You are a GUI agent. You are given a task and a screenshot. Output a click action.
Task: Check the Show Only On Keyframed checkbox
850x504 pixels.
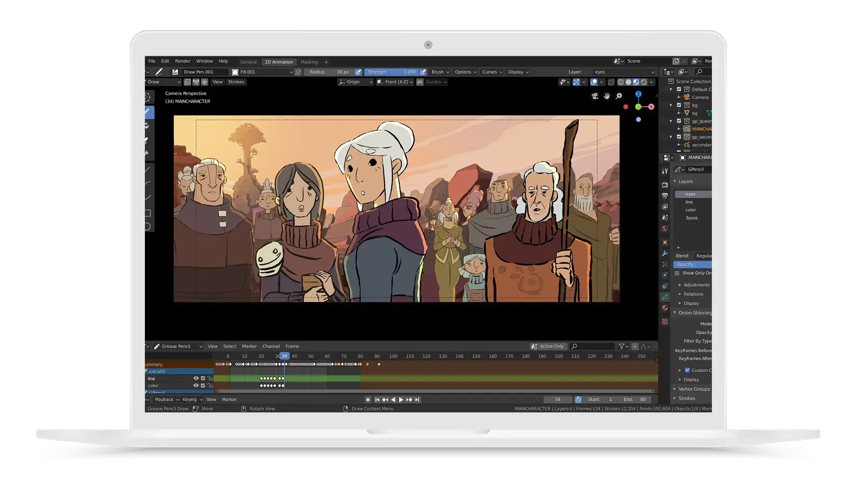pyautogui.click(x=677, y=273)
